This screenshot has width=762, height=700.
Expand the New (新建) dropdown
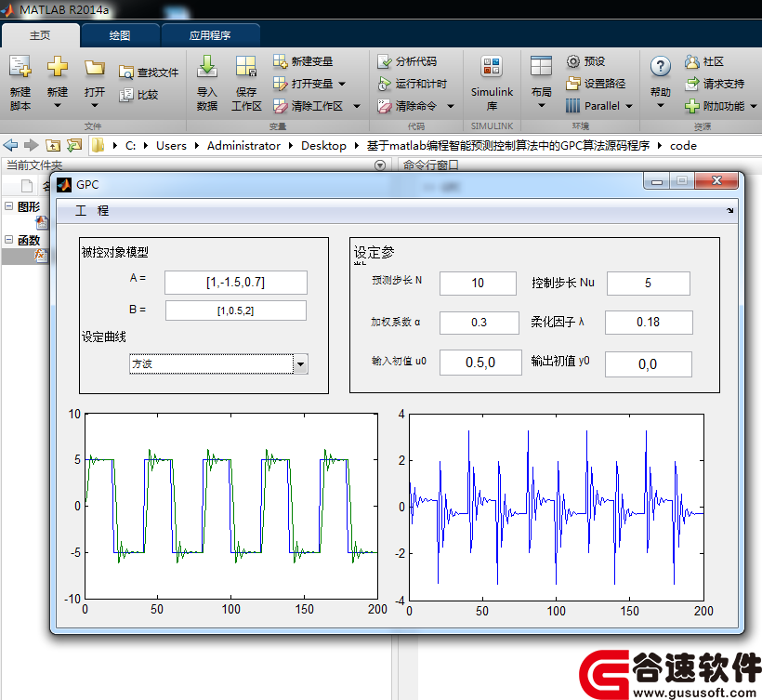(58, 105)
